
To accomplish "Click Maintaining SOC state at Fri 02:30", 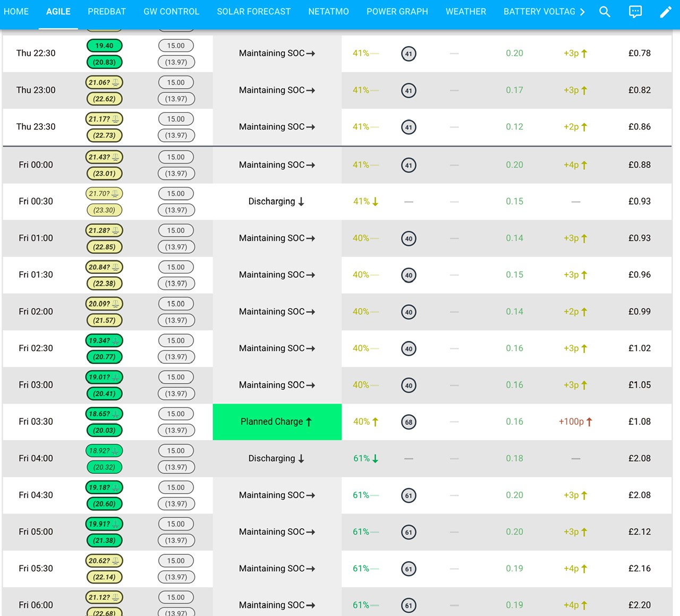I will 277,348.
